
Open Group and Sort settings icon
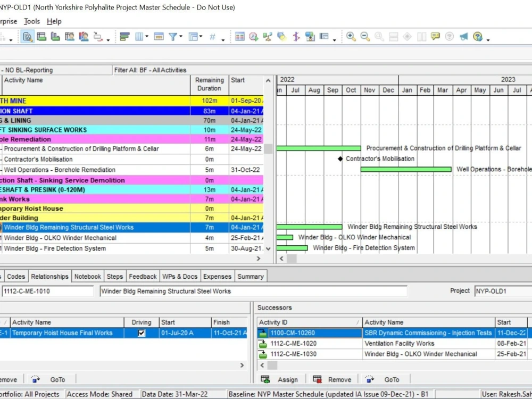tap(124, 36)
